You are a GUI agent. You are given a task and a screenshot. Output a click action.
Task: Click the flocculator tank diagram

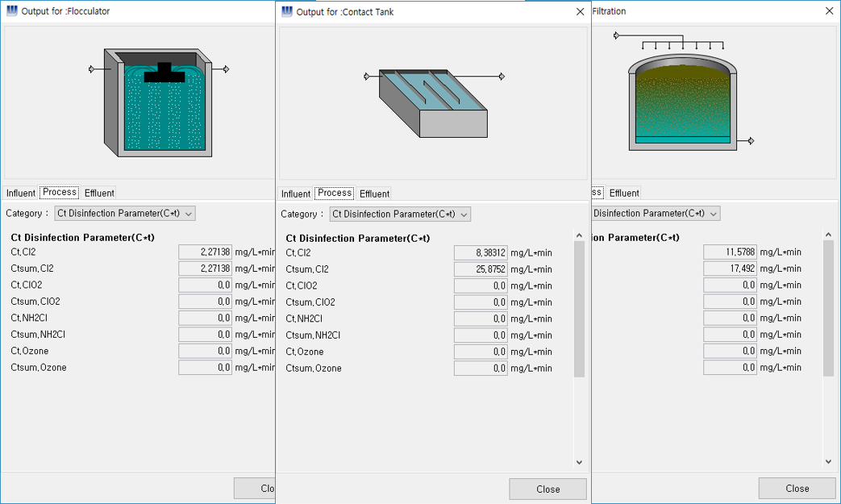click(158, 102)
